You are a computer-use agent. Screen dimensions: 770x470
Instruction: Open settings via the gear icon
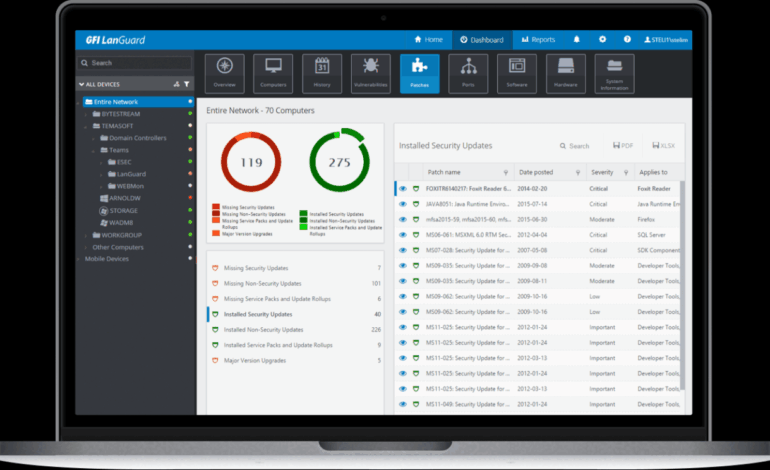(602, 39)
